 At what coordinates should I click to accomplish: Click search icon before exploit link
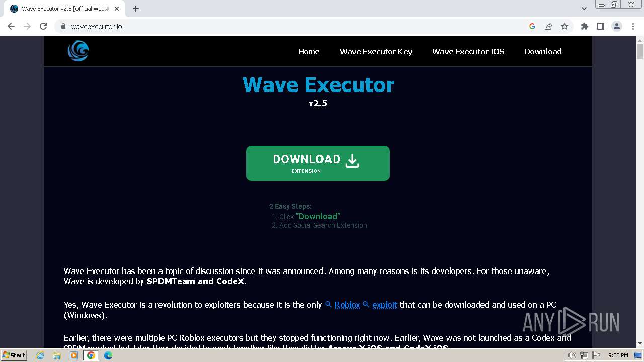click(x=366, y=305)
